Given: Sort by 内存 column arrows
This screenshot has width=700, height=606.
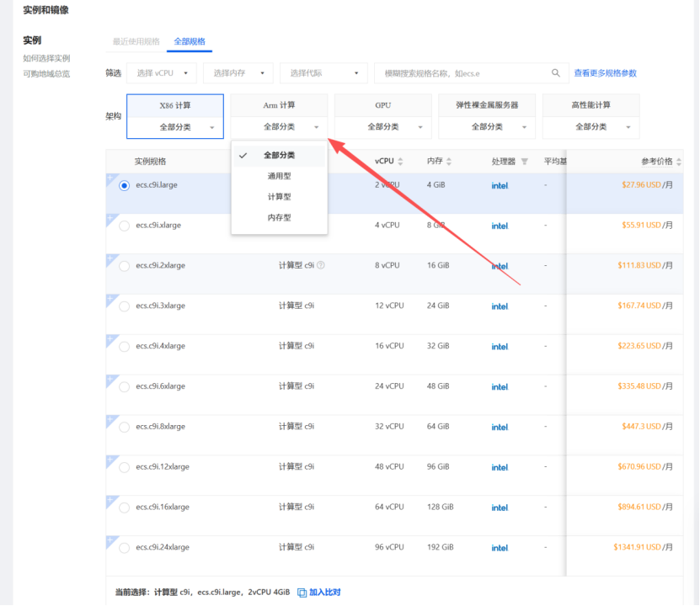Looking at the screenshot, I should pyautogui.click(x=449, y=162).
